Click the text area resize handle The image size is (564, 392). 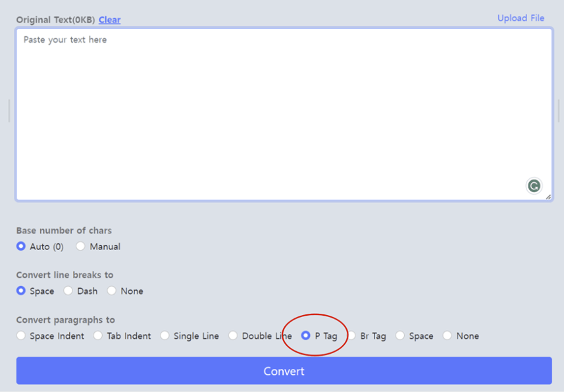tap(548, 197)
